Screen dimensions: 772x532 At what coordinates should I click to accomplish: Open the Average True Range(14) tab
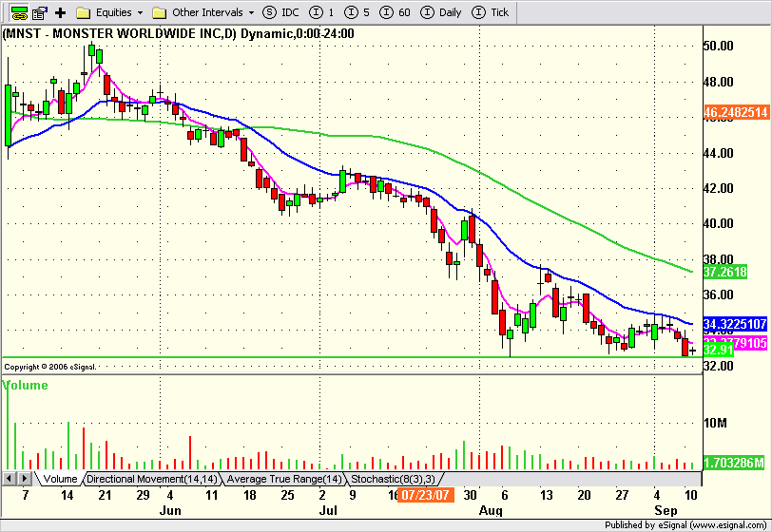coord(284,479)
